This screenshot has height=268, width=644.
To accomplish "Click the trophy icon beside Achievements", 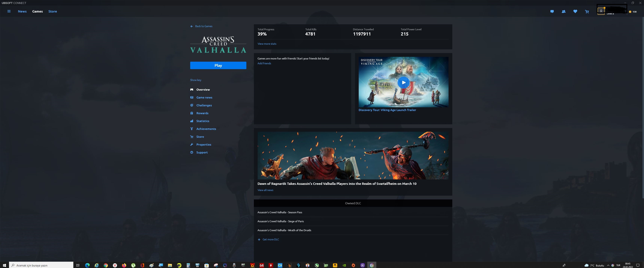I will click(x=192, y=129).
